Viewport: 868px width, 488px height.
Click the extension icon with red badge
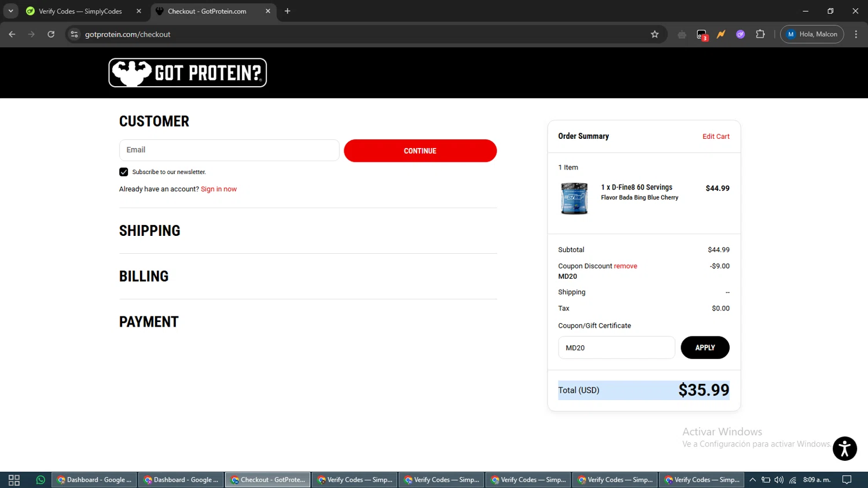tap(702, 35)
